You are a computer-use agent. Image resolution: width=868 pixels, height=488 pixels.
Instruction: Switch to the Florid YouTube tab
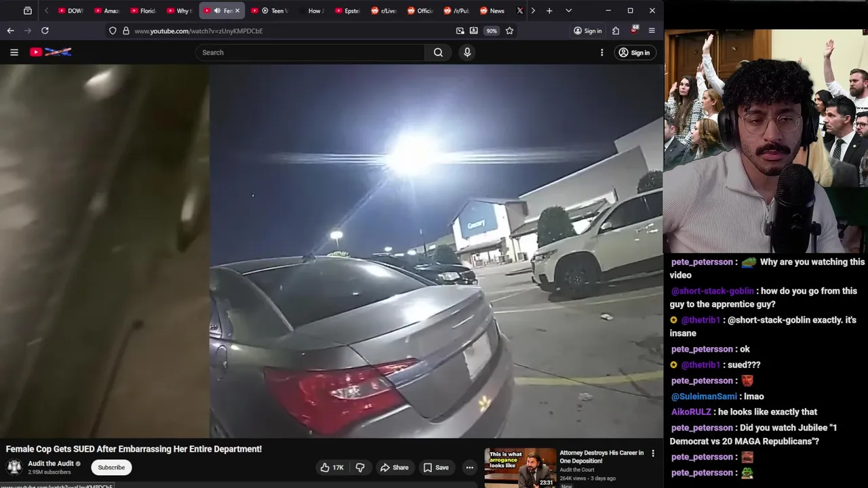tap(143, 11)
